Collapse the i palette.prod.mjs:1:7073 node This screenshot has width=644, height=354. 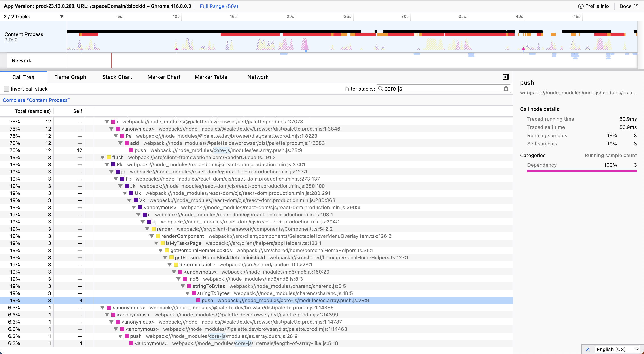[107, 122]
